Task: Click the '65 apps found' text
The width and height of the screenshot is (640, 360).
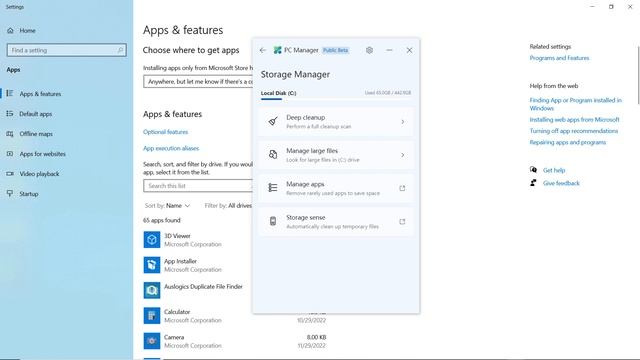Action: 162,220
